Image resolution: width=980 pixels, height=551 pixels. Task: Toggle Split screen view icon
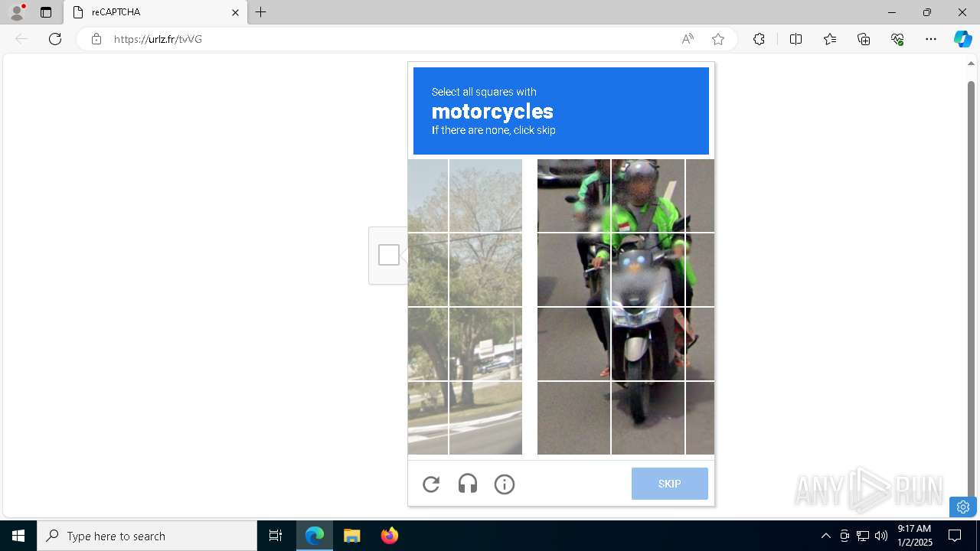pyautogui.click(x=795, y=39)
